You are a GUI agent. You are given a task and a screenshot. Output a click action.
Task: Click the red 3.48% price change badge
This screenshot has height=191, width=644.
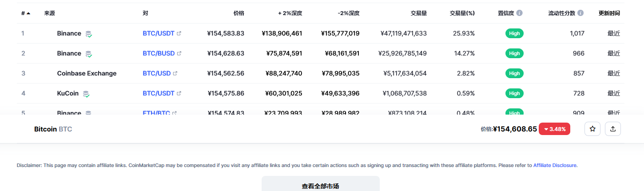(x=554, y=129)
